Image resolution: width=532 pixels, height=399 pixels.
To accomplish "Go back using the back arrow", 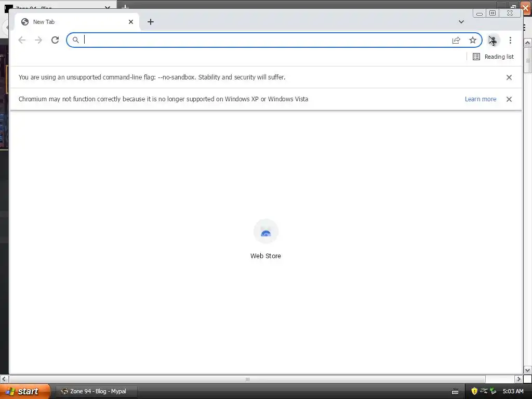I will 22,40.
